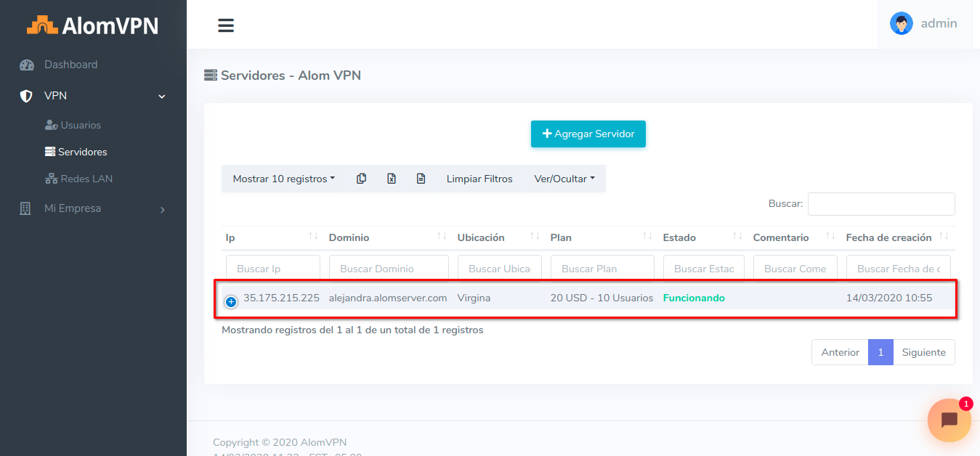
Task: Click the hamburger menu icon
Action: (226, 25)
